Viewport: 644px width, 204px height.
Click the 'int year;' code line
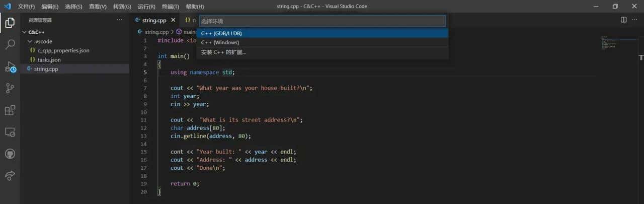185,96
